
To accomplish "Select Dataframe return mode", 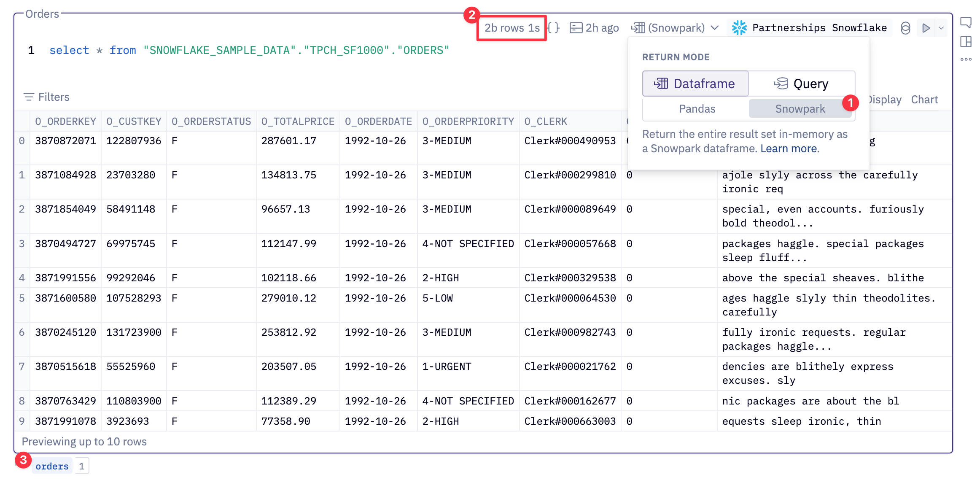I will (695, 84).
